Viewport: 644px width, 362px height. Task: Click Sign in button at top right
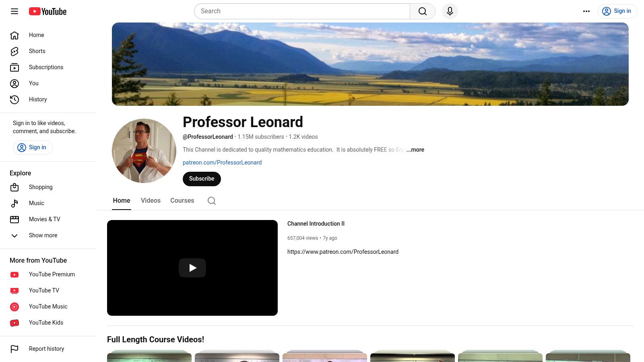point(617,11)
